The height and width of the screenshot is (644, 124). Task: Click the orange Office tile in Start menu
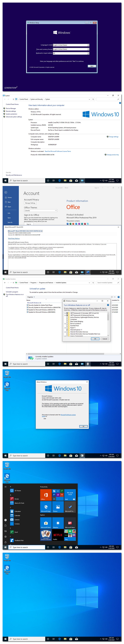tap(46, 495)
